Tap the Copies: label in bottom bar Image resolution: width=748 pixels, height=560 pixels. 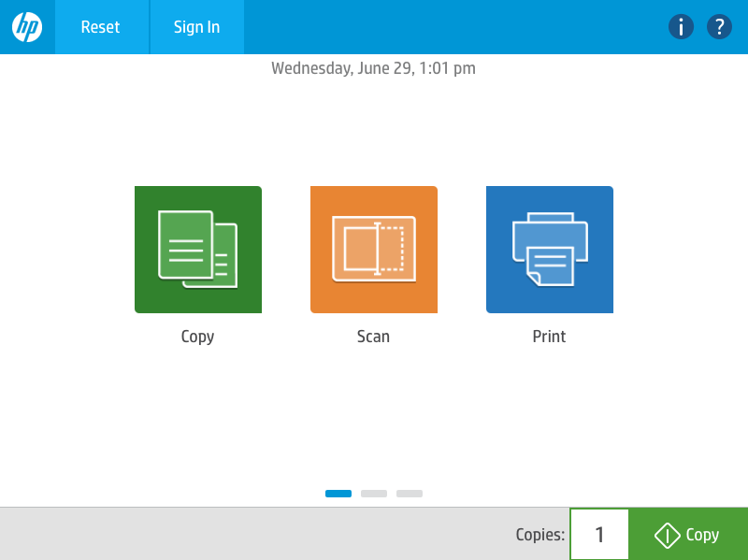tap(539, 536)
